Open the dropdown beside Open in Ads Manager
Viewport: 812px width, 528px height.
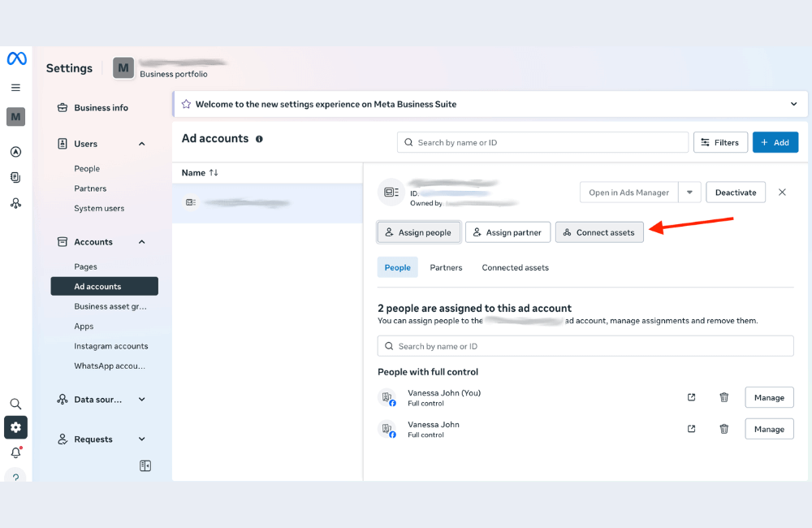(689, 192)
